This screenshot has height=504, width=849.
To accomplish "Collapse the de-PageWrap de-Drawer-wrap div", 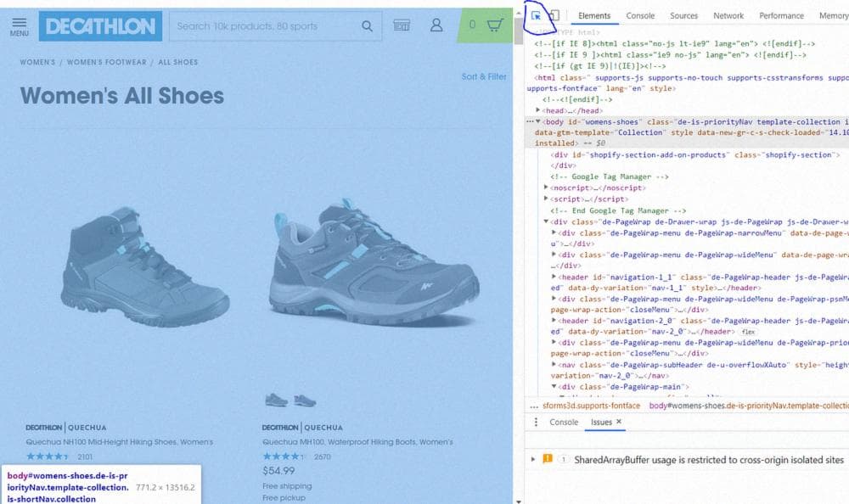I will coord(546,221).
